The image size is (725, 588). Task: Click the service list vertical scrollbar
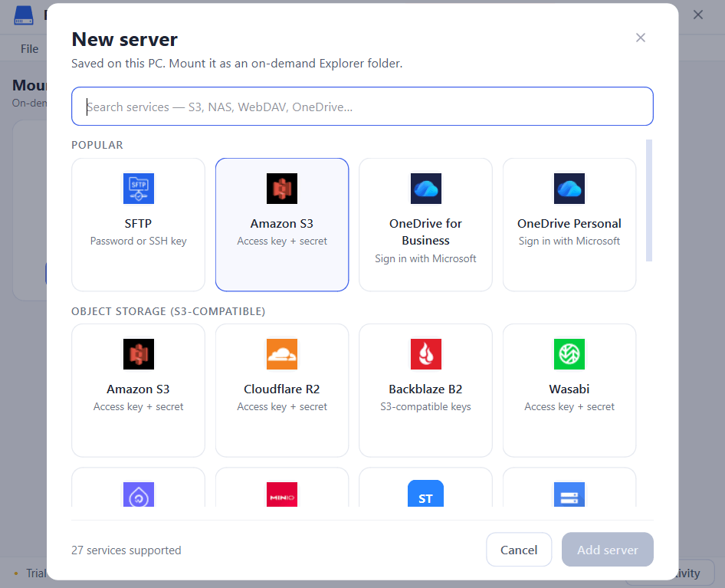(x=649, y=200)
